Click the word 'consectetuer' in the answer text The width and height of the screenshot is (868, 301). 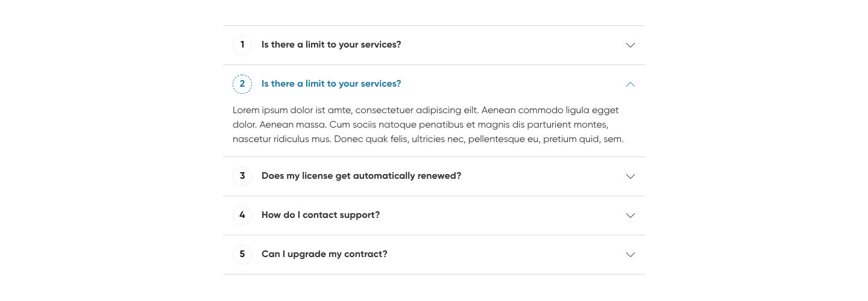[x=384, y=111]
